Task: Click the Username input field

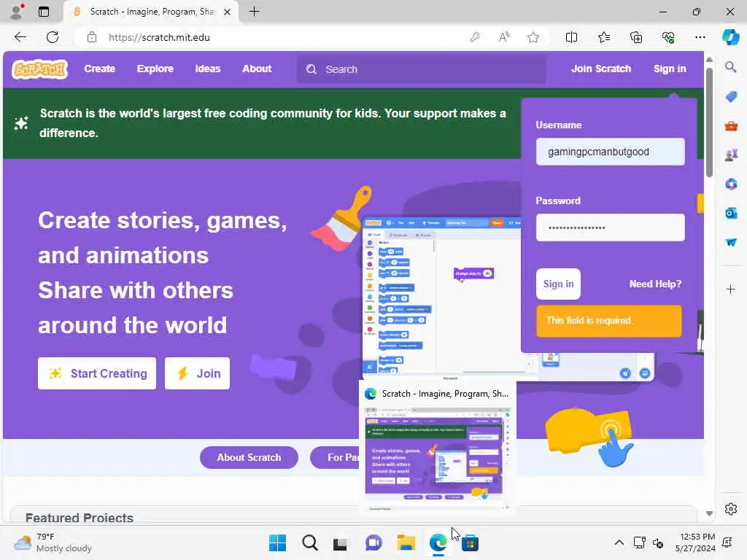Action: (x=611, y=152)
